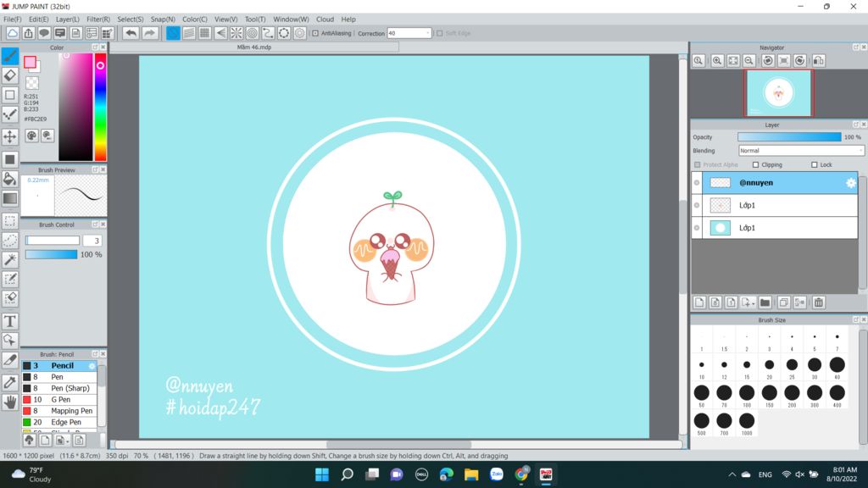Click the layer Opacity slider
The height and width of the screenshot is (488, 868).
(x=789, y=136)
